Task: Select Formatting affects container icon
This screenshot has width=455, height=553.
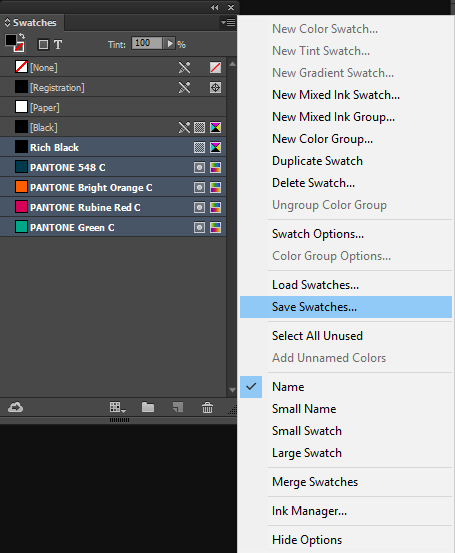Action: coord(43,44)
